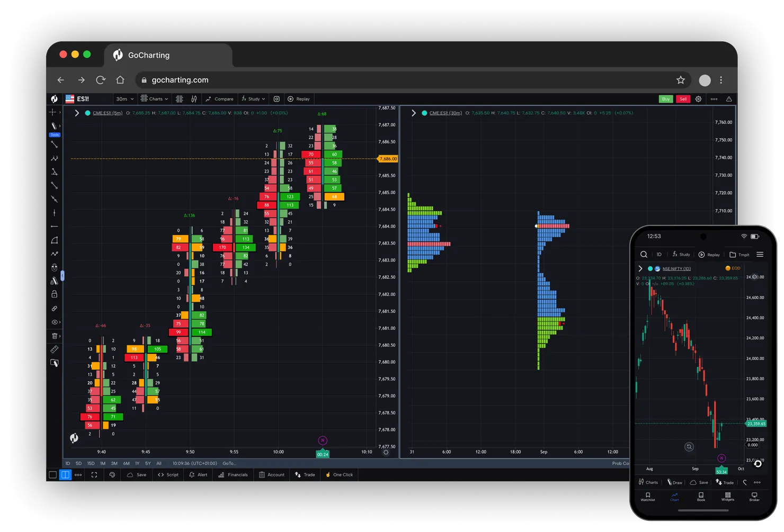The image size is (784, 532).
Task: Start Replay mode on the desktop chart
Action: 299,99
